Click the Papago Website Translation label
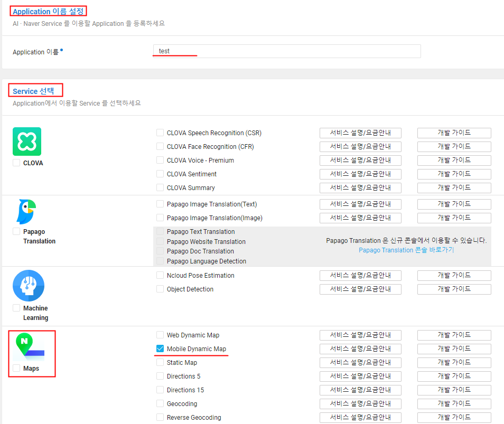Screen dimensions: 504x424 tap(206, 241)
